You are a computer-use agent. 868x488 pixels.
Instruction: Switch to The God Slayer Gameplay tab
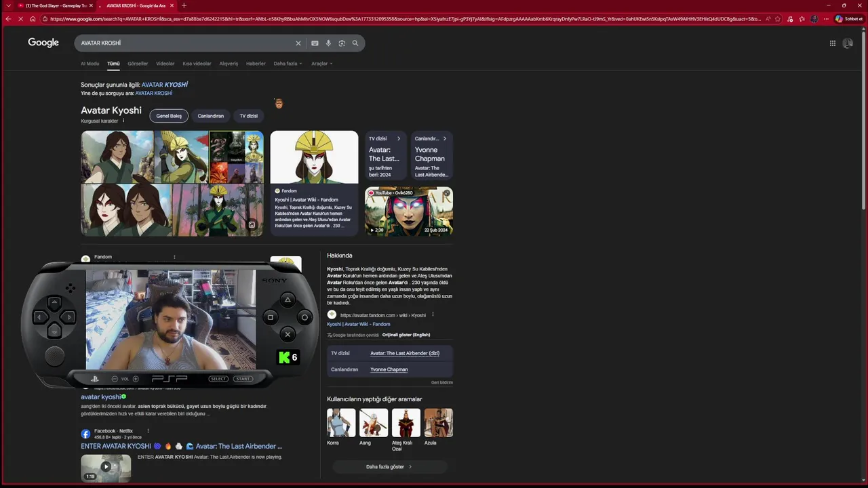point(56,5)
